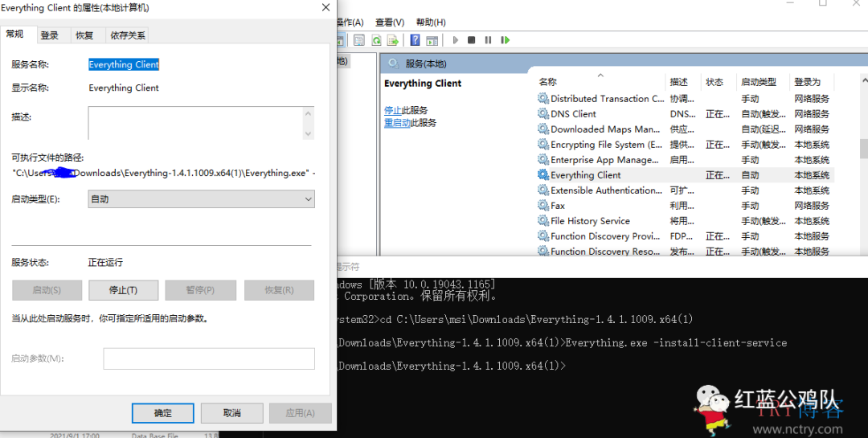Click the Restart Service toolbar icon

505,40
